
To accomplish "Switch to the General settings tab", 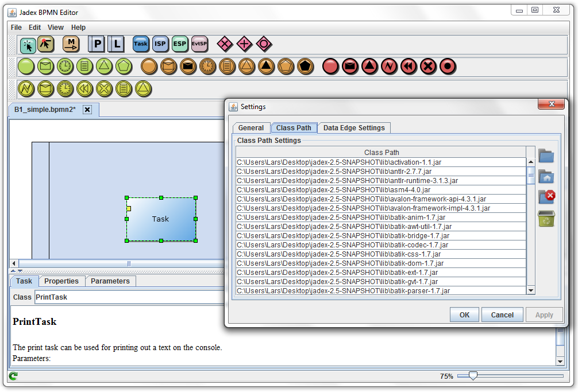I will pyautogui.click(x=251, y=128).
